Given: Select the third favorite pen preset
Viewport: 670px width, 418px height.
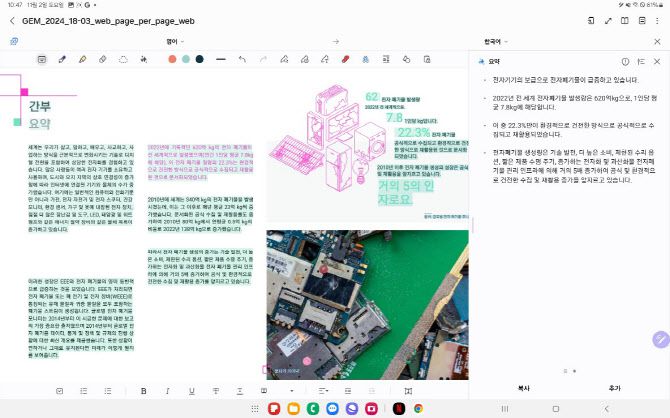Looking at the screenshot, I should [325, 59].
